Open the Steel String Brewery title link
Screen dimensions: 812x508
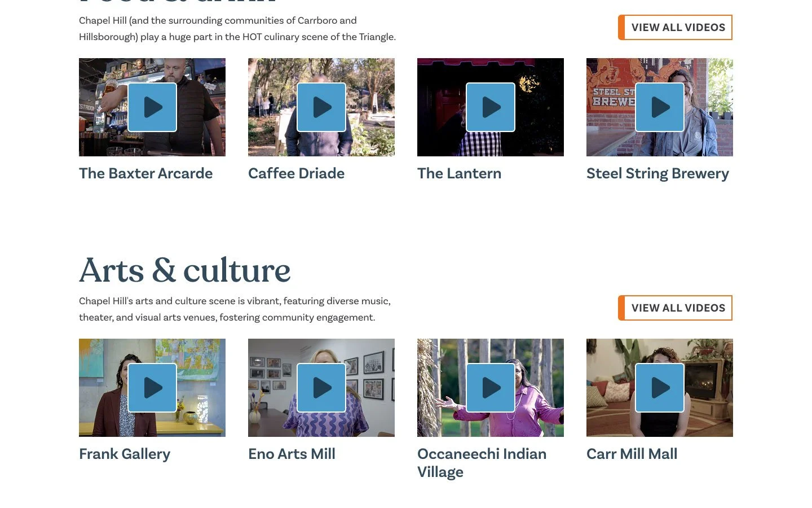tap(657, 174)
